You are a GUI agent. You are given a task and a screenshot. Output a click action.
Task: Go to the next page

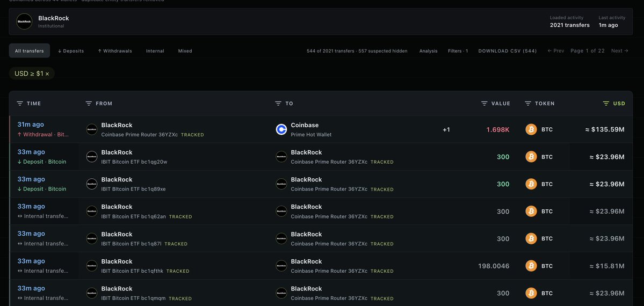pyautogui.click(x=620, y=51)
